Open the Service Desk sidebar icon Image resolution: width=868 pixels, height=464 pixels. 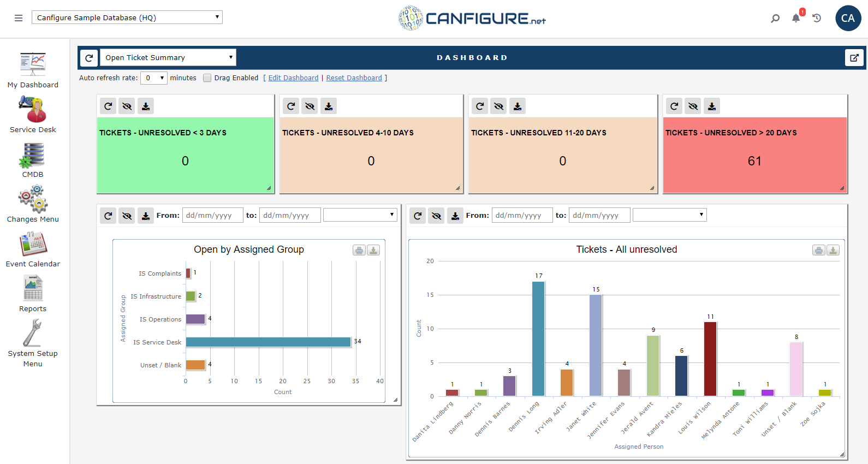33,109
